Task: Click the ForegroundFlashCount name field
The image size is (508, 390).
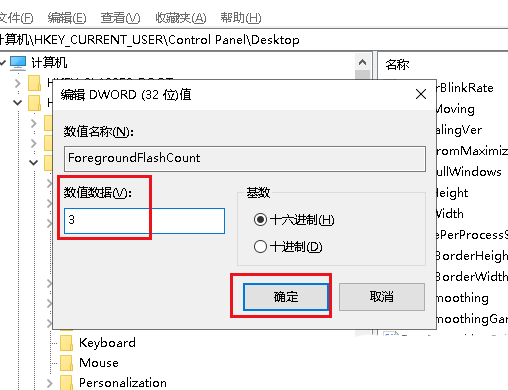Action: [x=245, y=158]
